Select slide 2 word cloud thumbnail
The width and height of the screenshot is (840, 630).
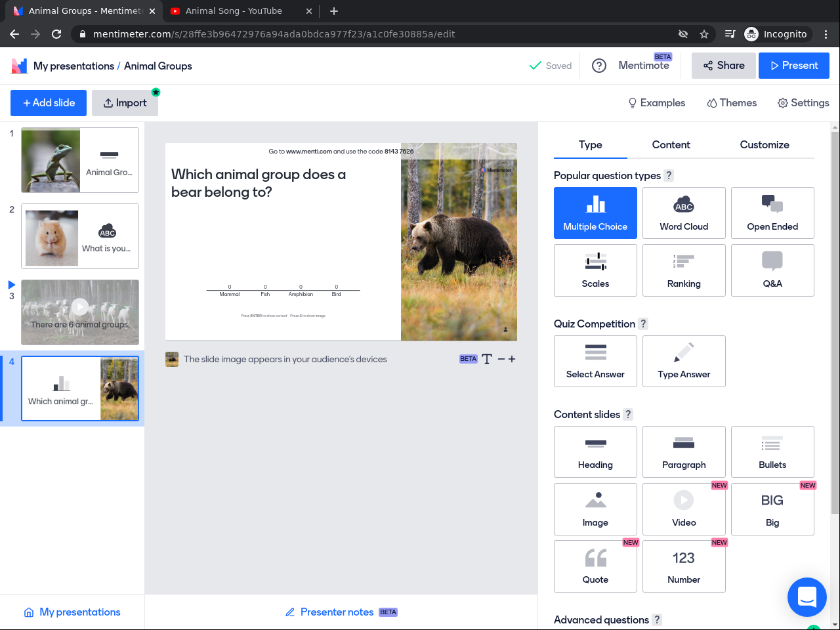pos(80,236)
